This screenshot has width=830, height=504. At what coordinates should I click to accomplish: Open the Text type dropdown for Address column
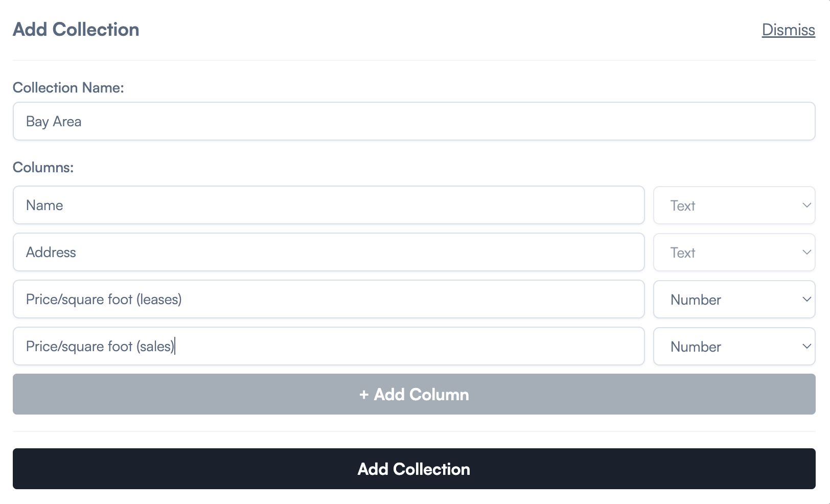(733, 253)
